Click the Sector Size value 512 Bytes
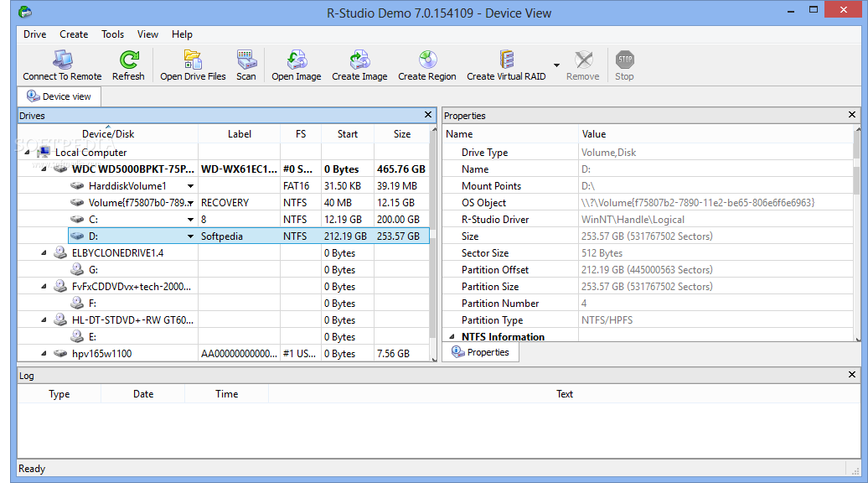This screenshot has width=868, height=483. tap(602, 253)
